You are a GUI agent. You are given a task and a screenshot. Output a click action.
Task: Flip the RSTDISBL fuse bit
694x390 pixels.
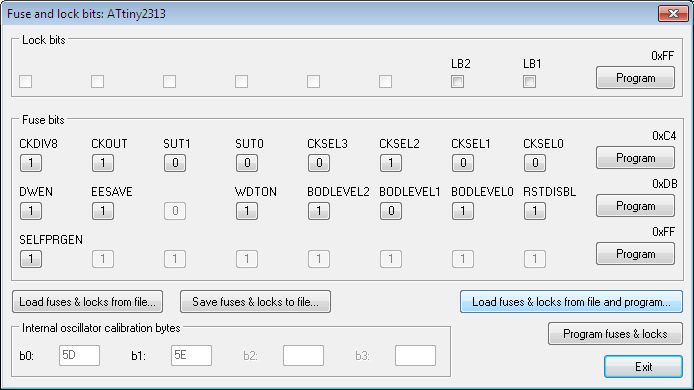(x=535, y=211)
